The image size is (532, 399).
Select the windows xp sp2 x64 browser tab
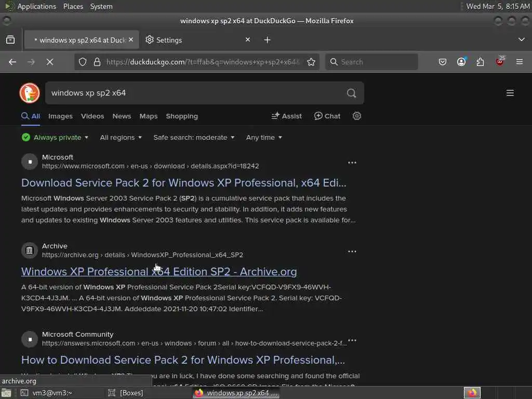pos(82,40)
